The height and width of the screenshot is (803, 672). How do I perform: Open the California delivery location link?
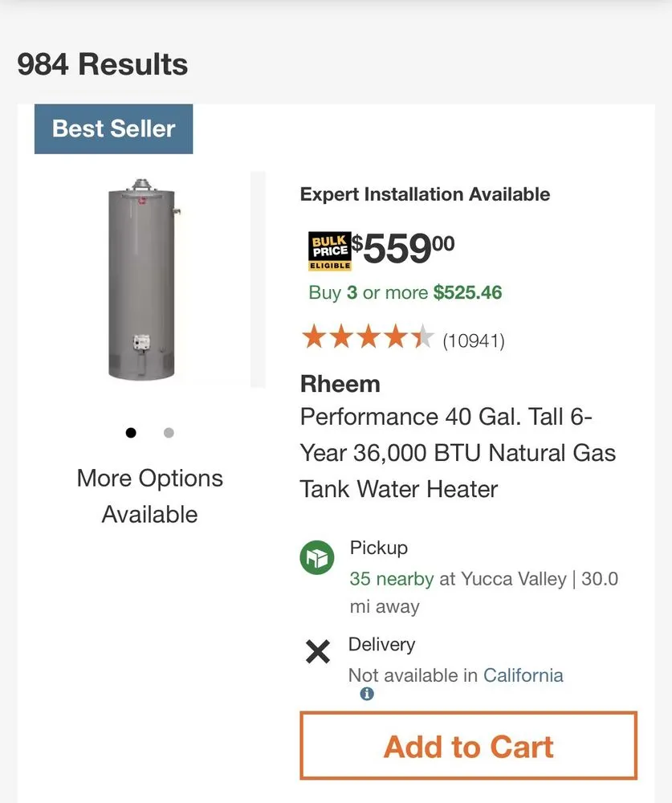tap(523, 675)
